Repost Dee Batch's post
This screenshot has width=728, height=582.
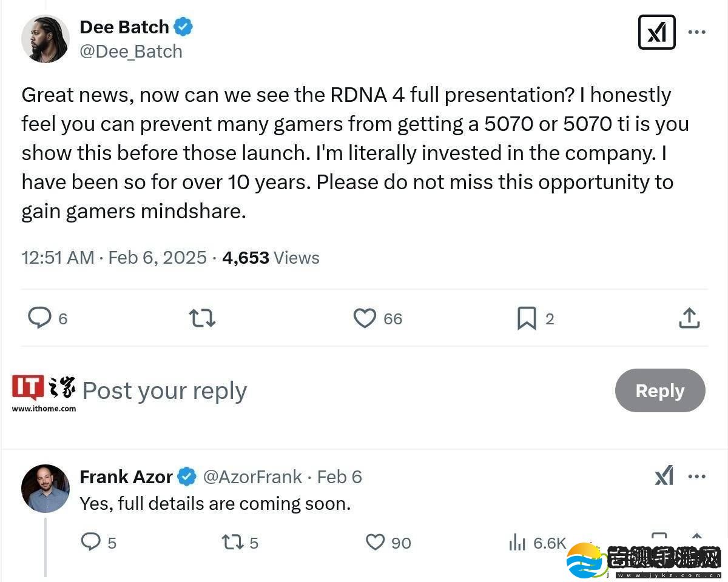tap(202, 318)
